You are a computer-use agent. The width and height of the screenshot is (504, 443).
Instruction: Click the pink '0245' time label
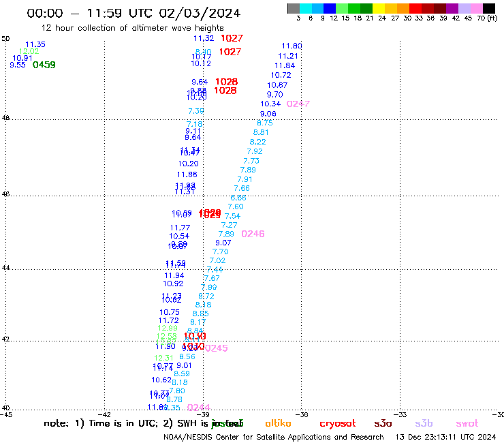coord(217,348)
